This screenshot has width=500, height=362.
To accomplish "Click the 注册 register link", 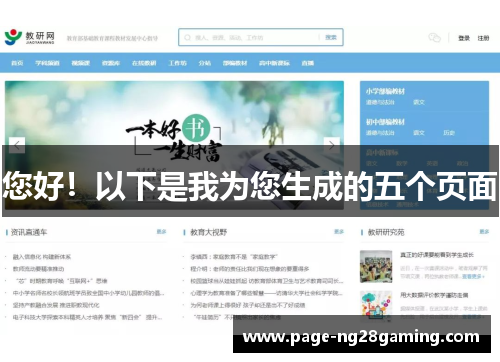I will click(483, 38).
